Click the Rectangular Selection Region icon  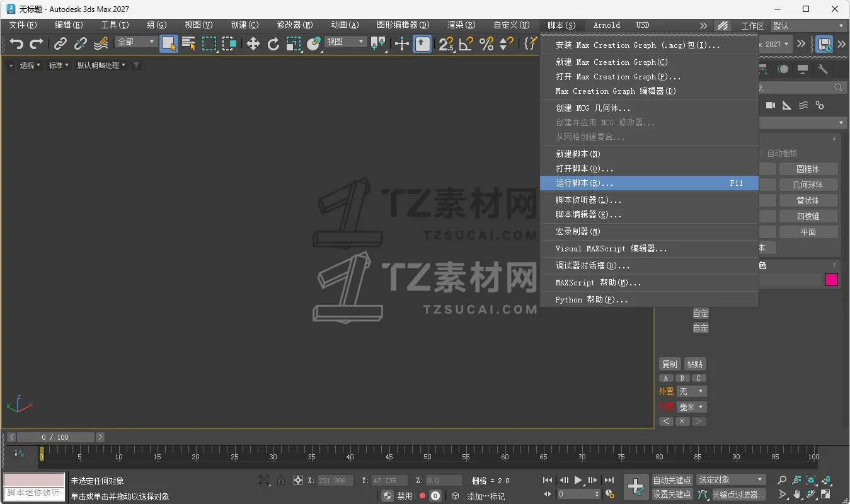209,43
